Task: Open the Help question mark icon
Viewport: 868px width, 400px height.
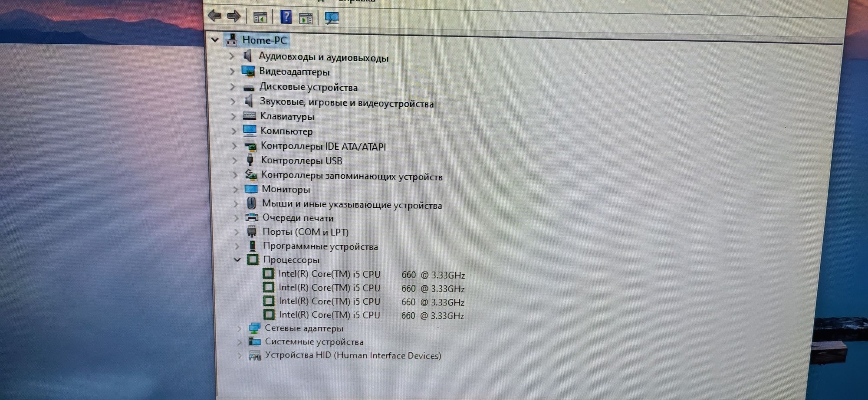Action: (x=286, y=17)
